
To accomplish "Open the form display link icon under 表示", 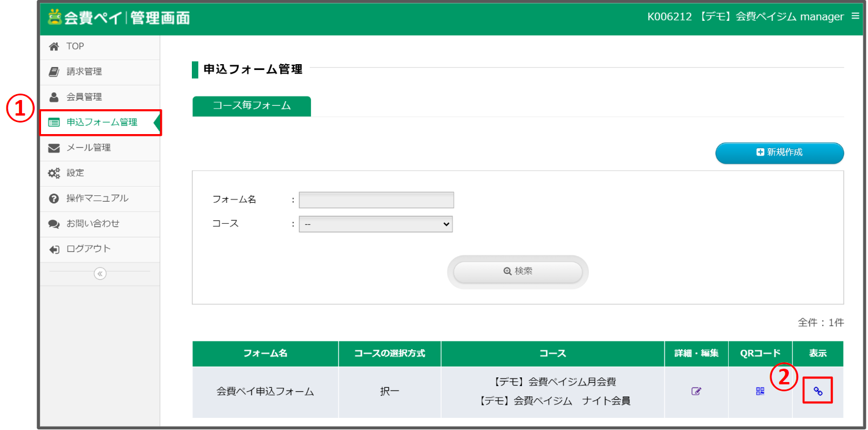I will coord(819,391).
